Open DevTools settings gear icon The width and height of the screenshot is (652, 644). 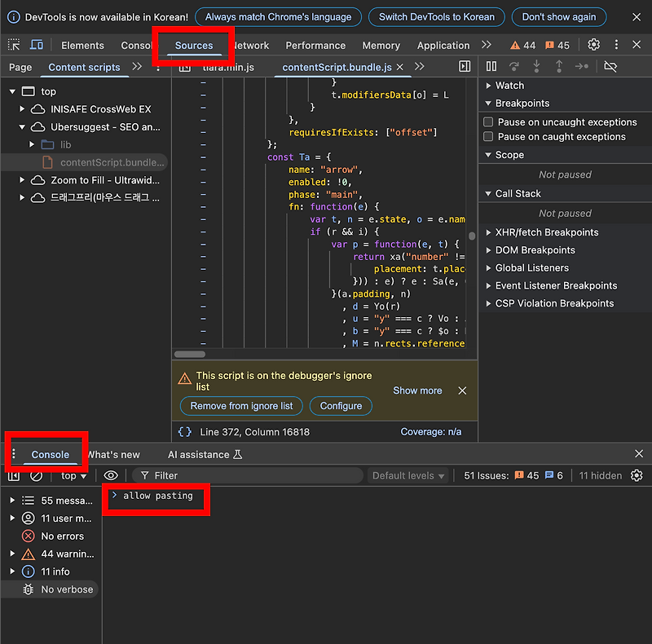point(594,45)
